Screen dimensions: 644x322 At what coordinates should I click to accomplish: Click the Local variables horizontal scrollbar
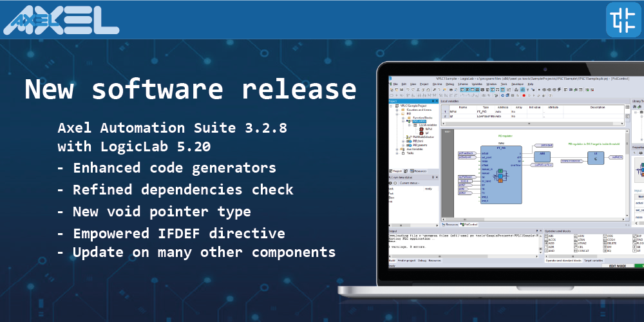(533, 124)
